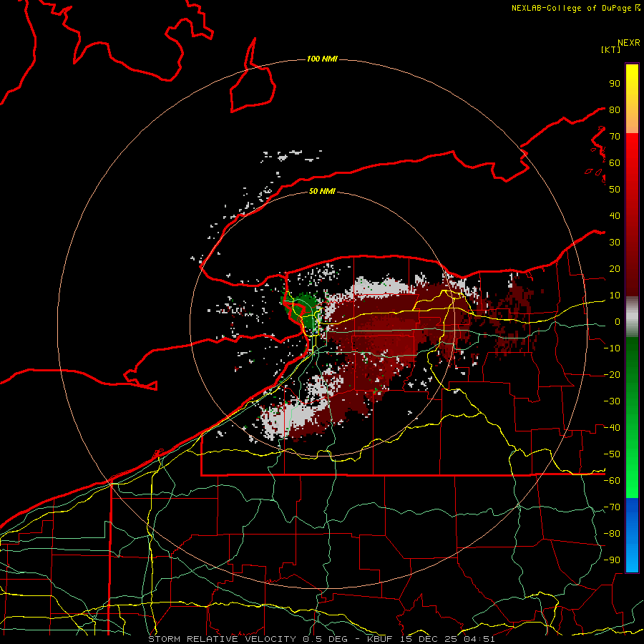The height and width of the screenshot is (644, 644).
Task: Click the -20 value on velocity scale
Action: pyautogui.click(x=612, y=374)
